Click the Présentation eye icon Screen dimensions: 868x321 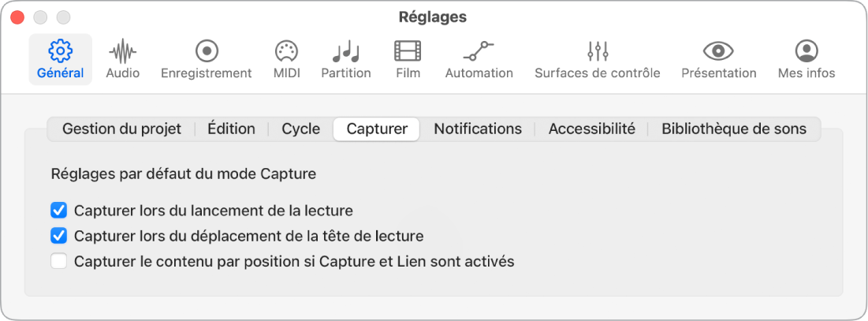(x=718, y=52)
